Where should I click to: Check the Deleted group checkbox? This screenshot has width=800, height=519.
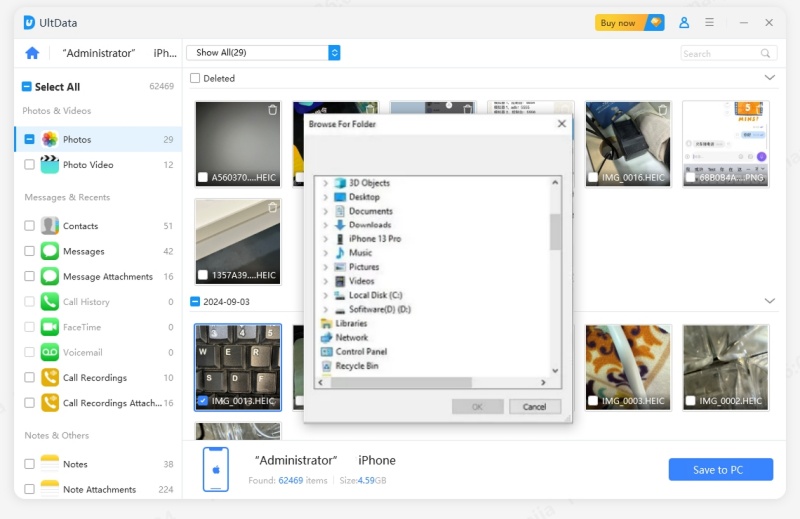click(195, 78)
